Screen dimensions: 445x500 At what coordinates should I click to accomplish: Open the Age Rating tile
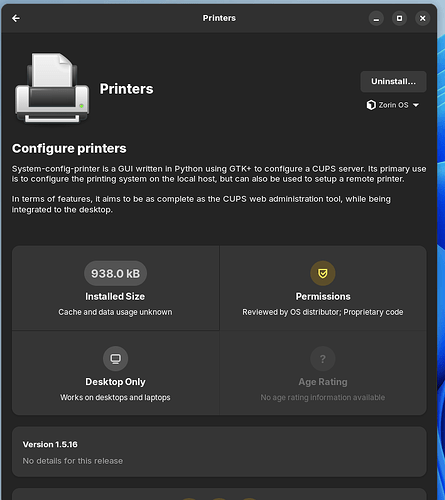323,373
